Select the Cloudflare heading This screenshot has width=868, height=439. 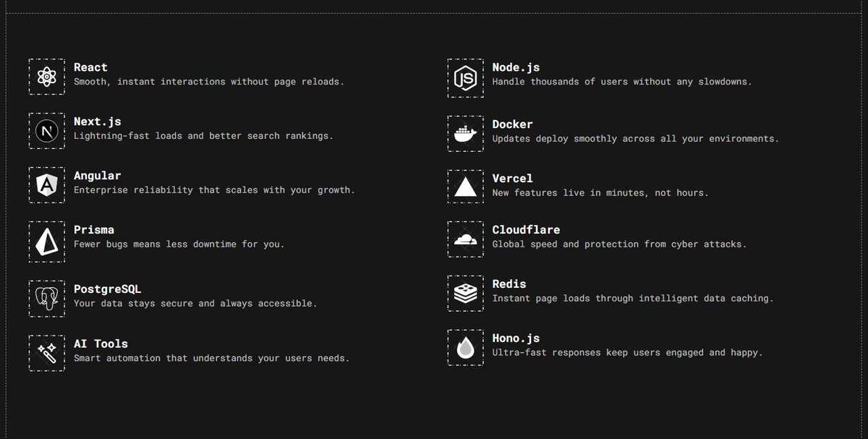tap(526, 230)
